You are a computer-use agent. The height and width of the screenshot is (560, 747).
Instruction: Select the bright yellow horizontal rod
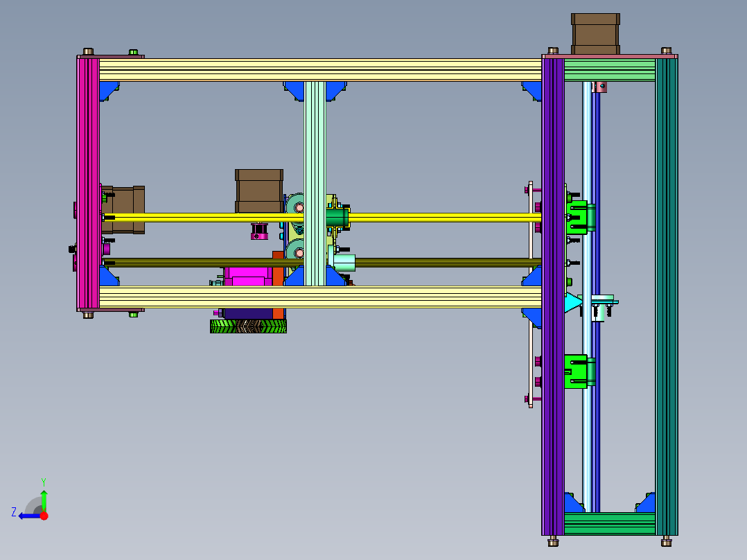pyautogui.click(x=322, y=218)
